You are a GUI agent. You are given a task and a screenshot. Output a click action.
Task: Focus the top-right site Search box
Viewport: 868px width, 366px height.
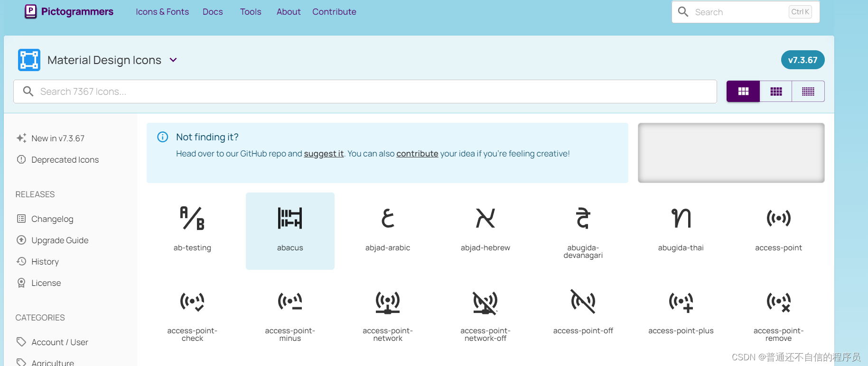[746, 12]
